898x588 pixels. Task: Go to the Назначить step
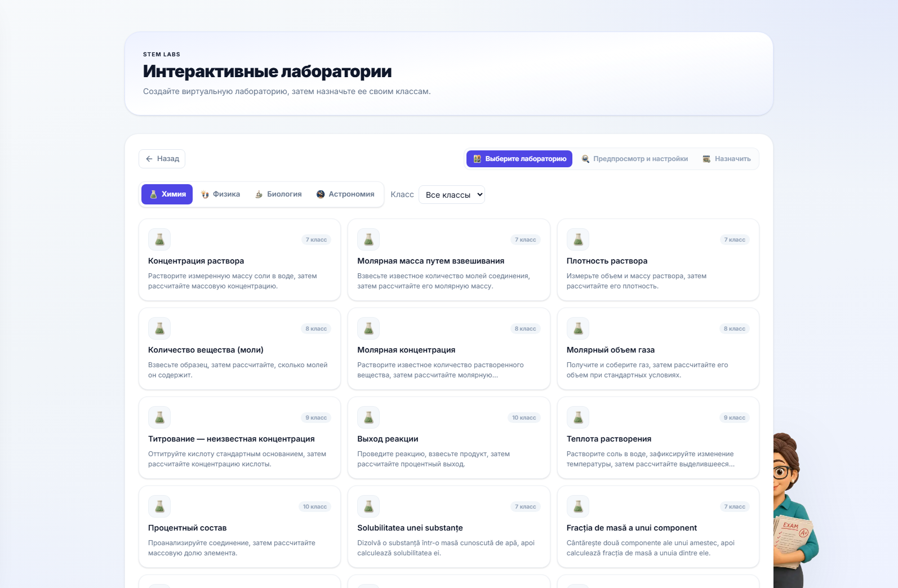click(x=727, y=159)
